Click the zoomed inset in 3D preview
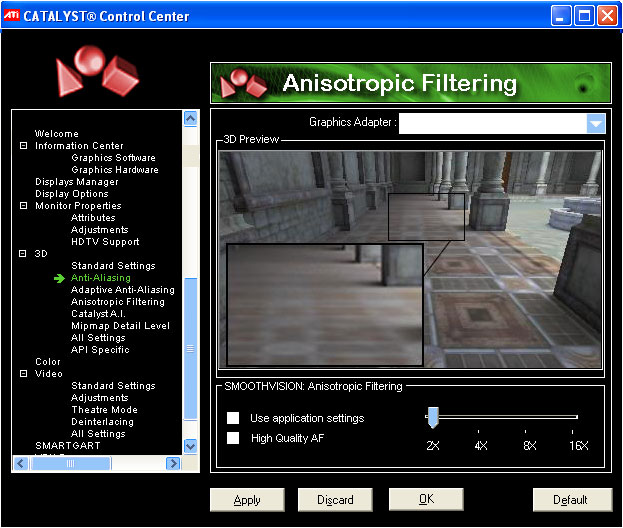This screenshot has width=623, height=528. 325,304
